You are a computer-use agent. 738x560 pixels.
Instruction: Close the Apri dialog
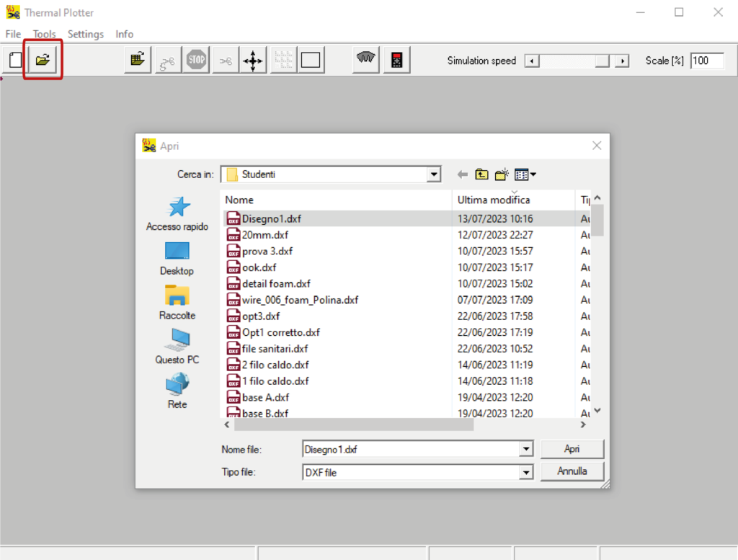pos(597,146)
